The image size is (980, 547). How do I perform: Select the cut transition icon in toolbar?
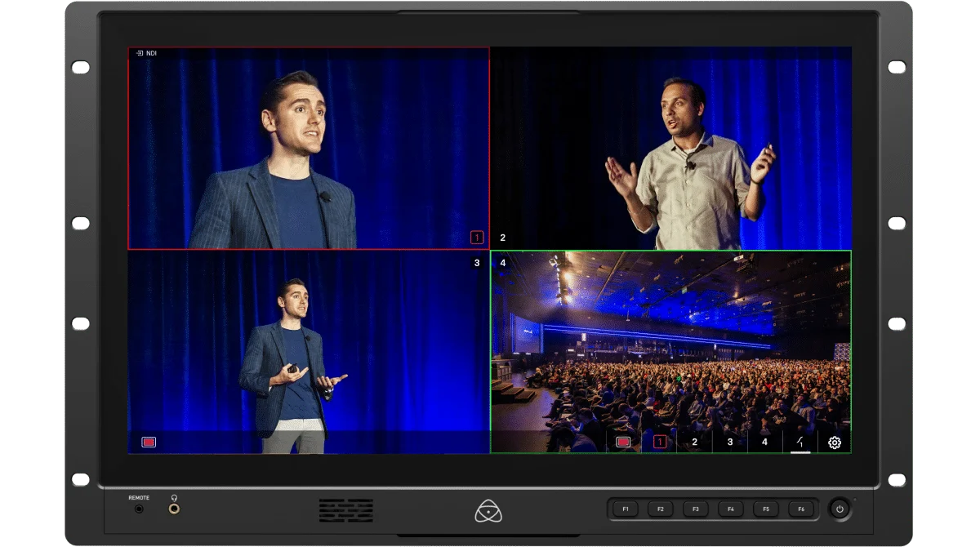[800, 442]
